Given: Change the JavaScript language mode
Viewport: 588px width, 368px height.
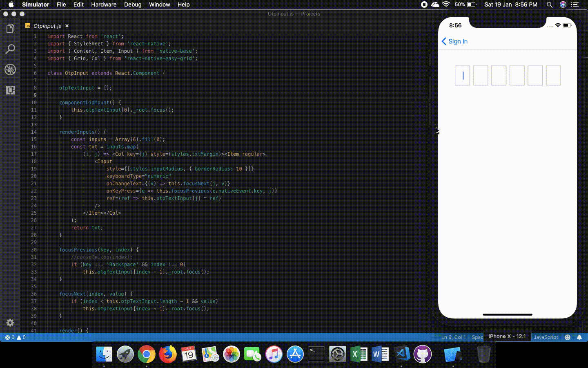Looking at the screenshot, I should tap(546, 337).
